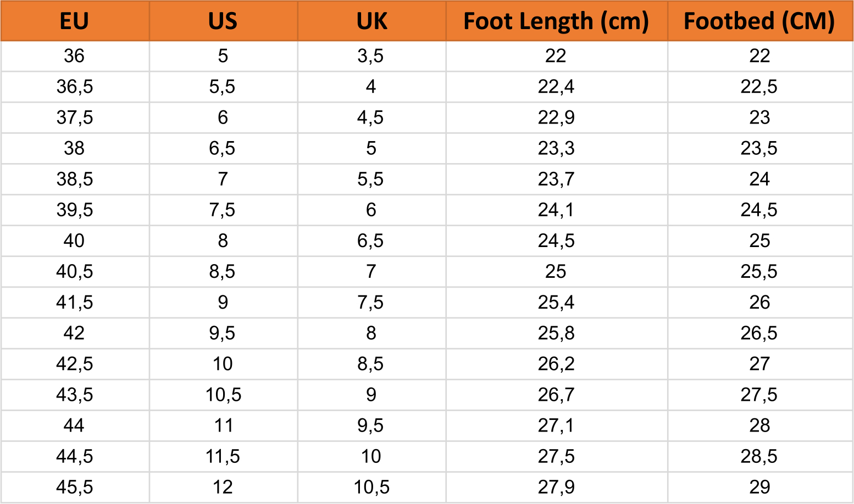Click UK size 3,5 cell
The width and height of the screenshot is (854, 504).
click(x=370, y=56)
